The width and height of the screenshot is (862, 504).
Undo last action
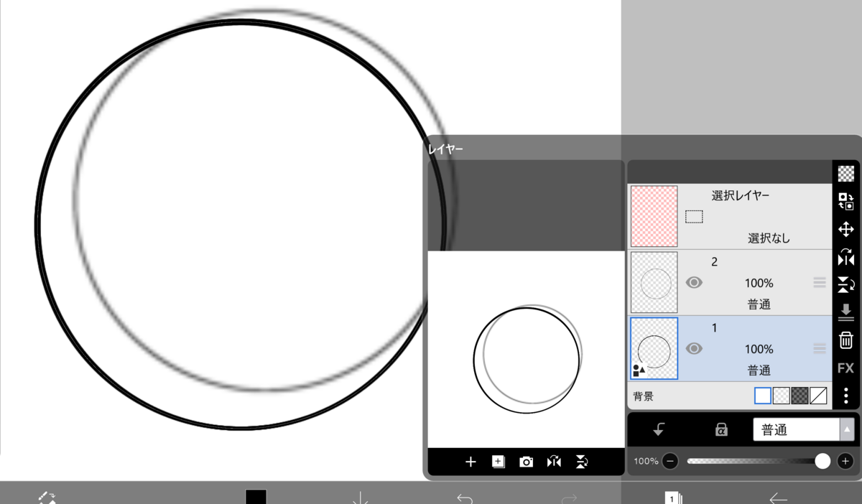[465, 498]
